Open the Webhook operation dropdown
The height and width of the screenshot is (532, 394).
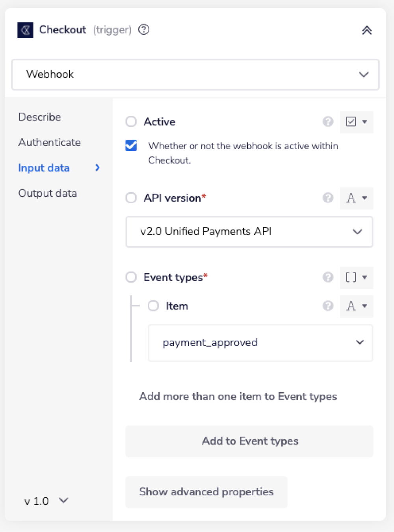pos(195,74)
